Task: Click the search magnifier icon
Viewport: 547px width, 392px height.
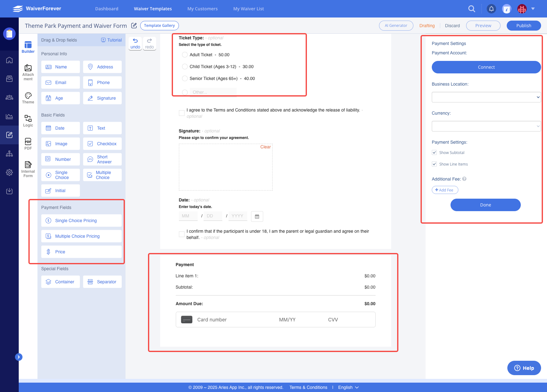Action: coord(472,9)
